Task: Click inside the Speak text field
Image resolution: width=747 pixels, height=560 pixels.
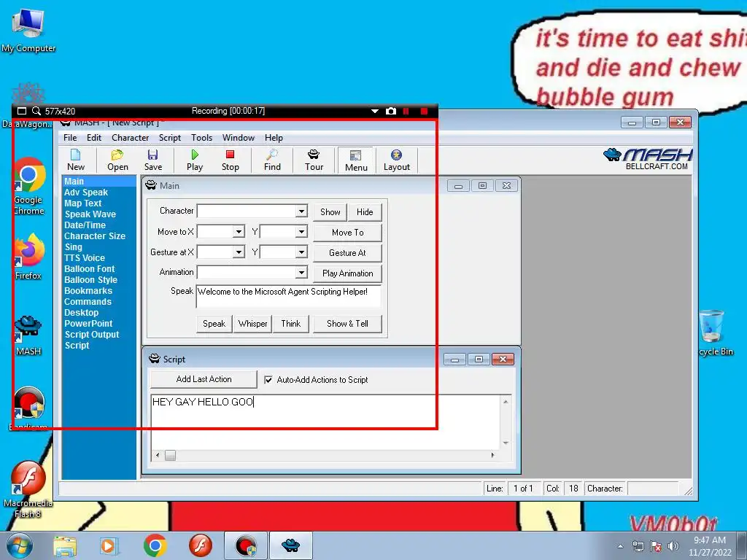Action: [x=288, y=296]
